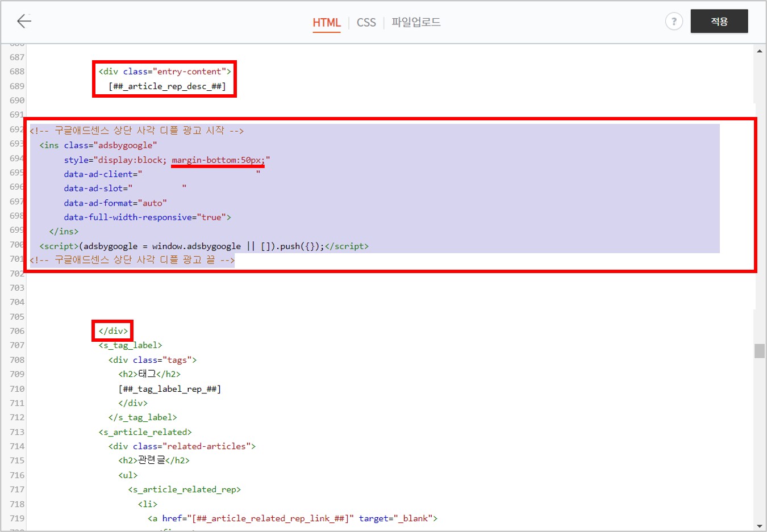Apply changes with the 적용 button
This screenshot has height=532, width=767.
[719, 21]
